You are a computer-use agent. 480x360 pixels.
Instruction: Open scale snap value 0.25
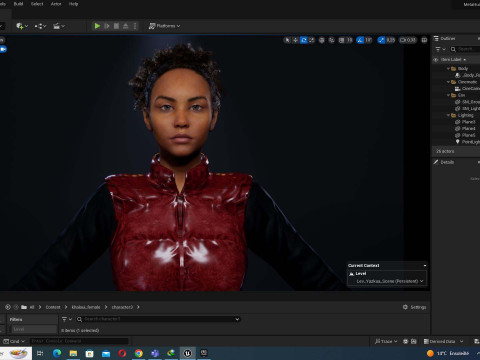pyautogui.click(x=391, y=40)
